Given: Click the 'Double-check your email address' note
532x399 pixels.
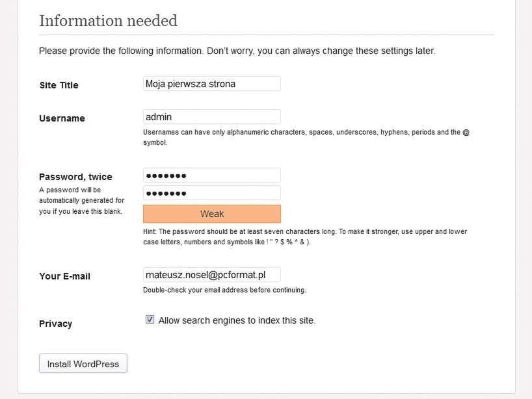Looking at the screenshot, I should [x=224, y=290].
